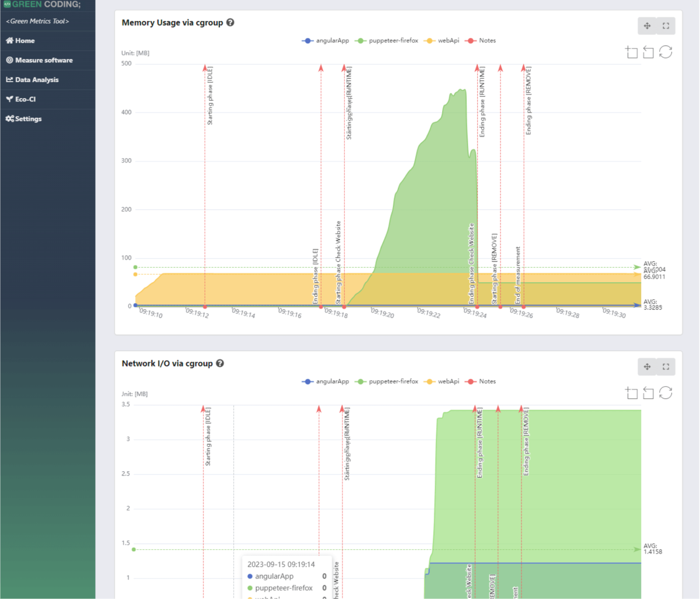Click the angularApp row in the tooltip
700x599 pixels.
[287, 576]
